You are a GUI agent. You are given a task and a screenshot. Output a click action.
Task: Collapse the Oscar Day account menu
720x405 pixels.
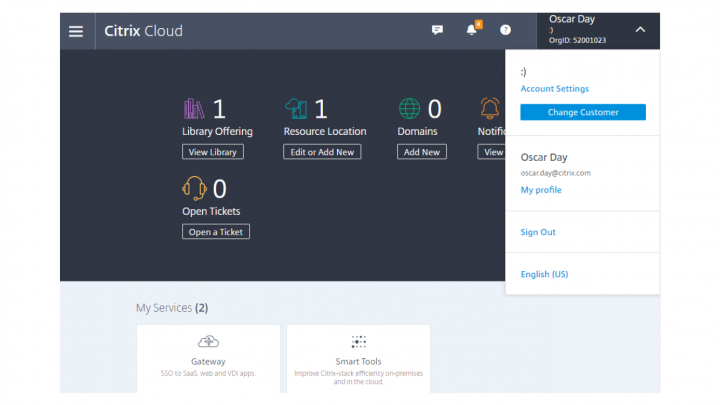click(x=640, y=30)
